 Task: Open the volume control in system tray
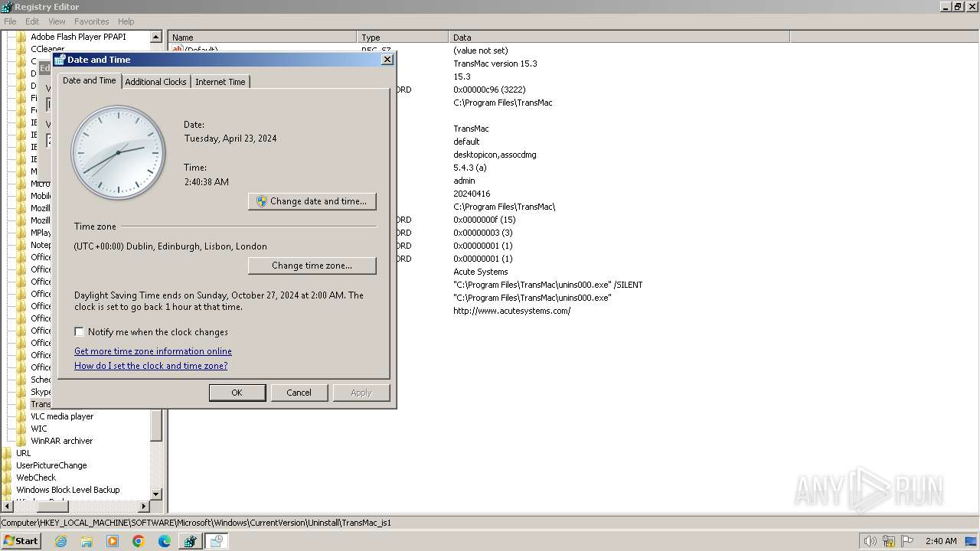[x=870, y=541]
